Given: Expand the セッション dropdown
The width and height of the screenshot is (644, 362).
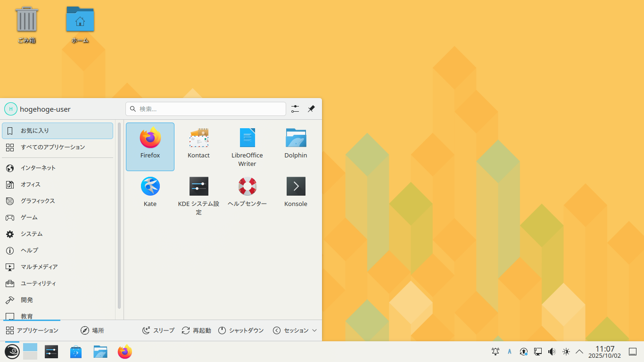Looking at the screenshot, I should [294, 330].
